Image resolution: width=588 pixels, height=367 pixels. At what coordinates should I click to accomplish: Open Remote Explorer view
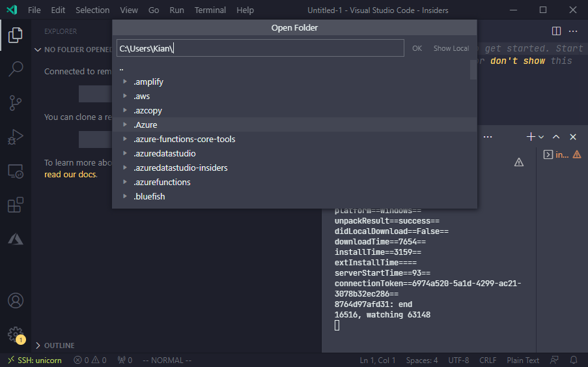click(16, 171)
